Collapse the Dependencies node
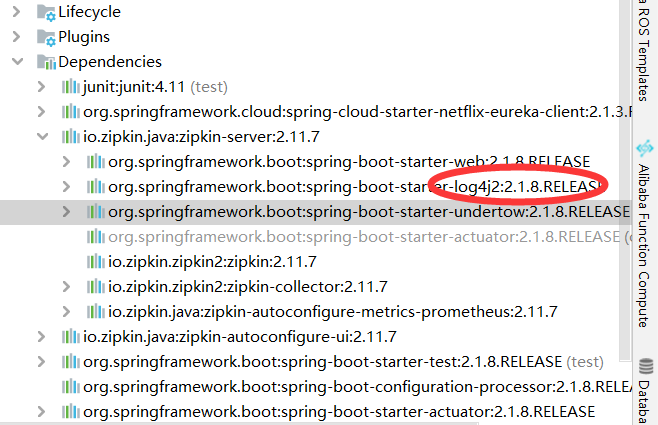This screenshot has height=425, width=658. (18, 62)
